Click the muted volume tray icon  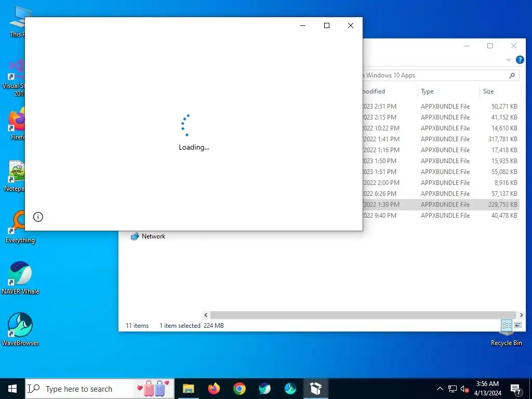pos(464,389)
